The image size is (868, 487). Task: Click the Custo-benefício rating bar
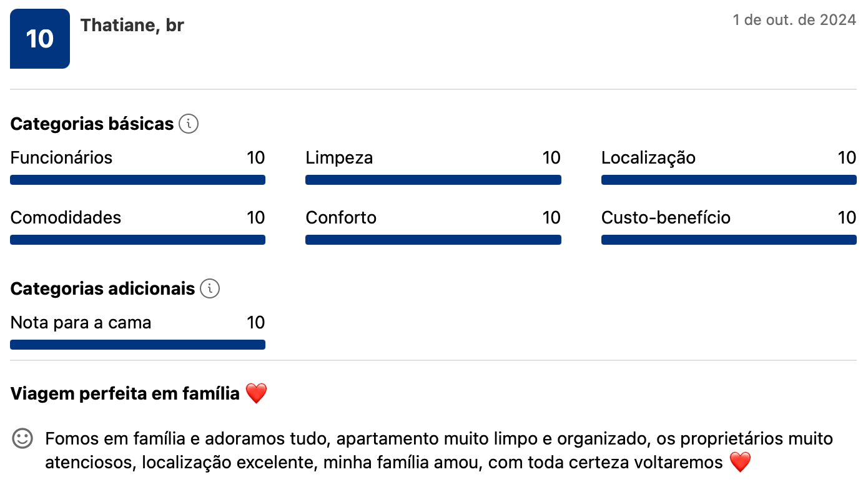(x=729, y=240)
